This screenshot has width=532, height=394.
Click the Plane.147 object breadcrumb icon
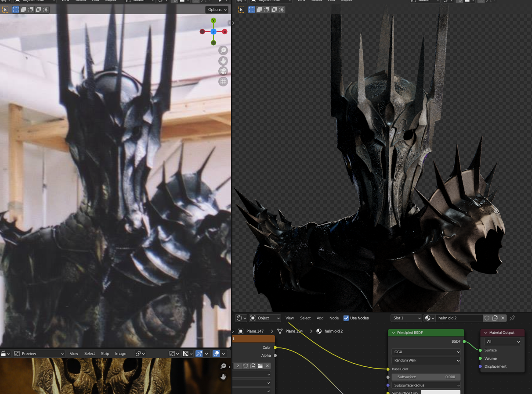[x=241, y=331]
